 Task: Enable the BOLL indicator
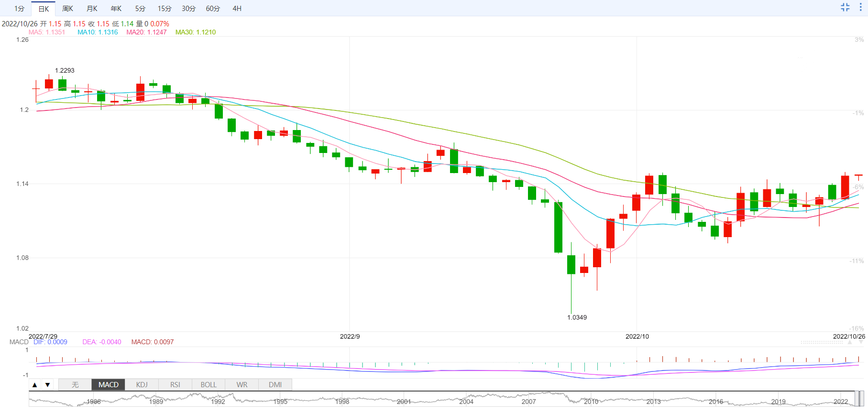[209, 384]
